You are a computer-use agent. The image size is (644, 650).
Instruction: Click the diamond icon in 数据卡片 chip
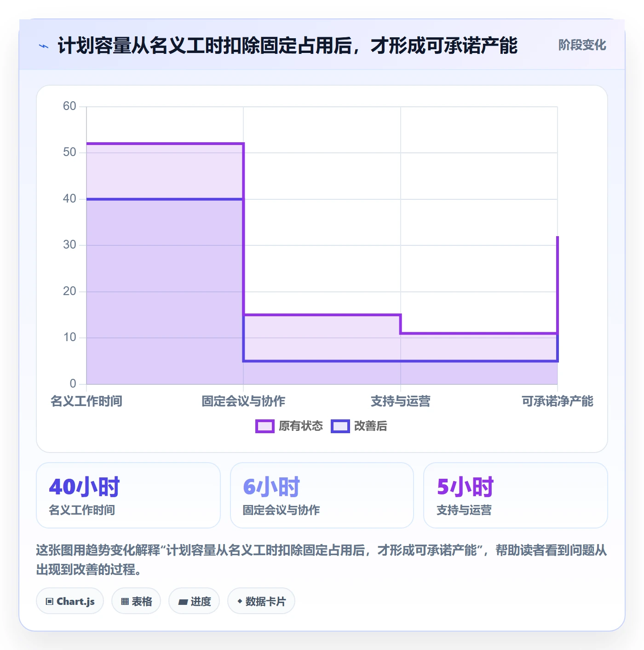tap(240, 601)
